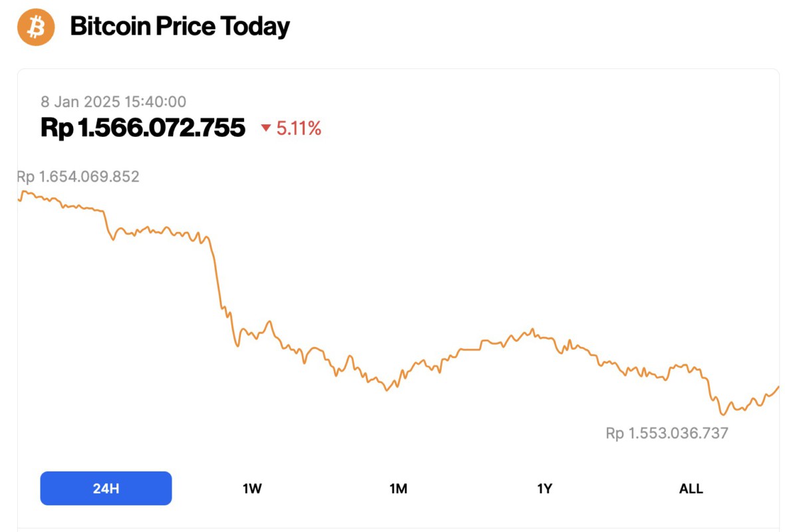Show the ALL-time price chart

[x=691, y=488]
